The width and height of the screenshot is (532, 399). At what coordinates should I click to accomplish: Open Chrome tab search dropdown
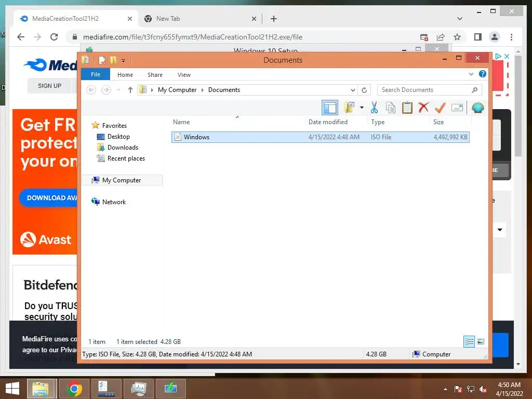(x=459, y=19)
